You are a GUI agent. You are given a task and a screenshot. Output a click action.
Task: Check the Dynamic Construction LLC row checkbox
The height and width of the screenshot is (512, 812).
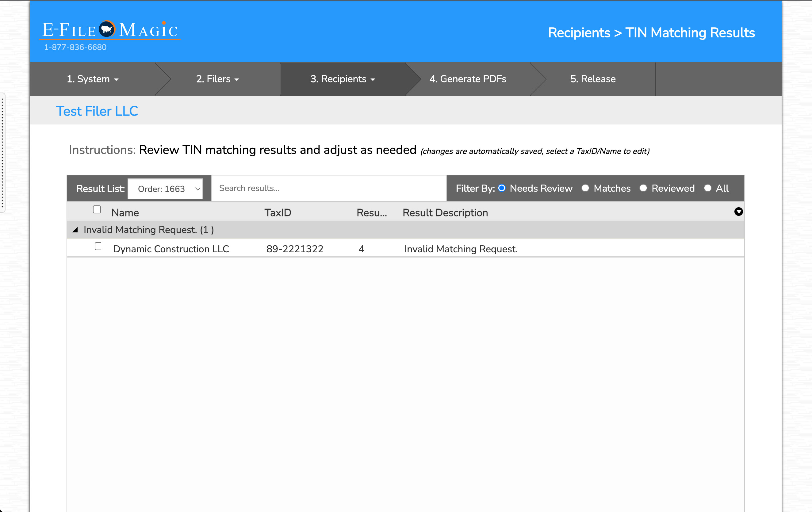tap(98, 246)
